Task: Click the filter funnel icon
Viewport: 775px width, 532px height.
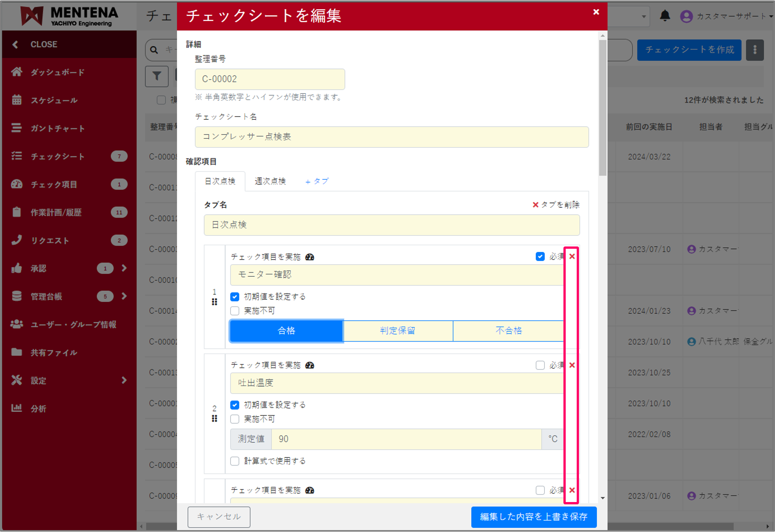Action: tap(157, 76)
